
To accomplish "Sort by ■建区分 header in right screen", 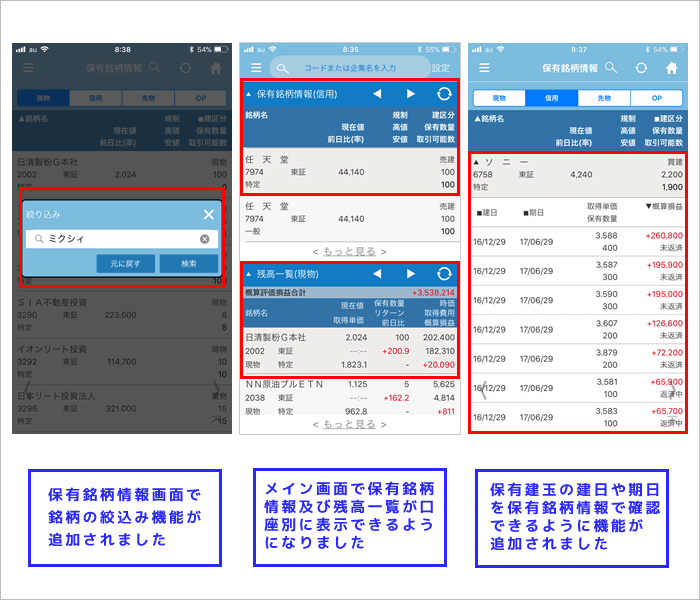I will (x=668, y=119).
